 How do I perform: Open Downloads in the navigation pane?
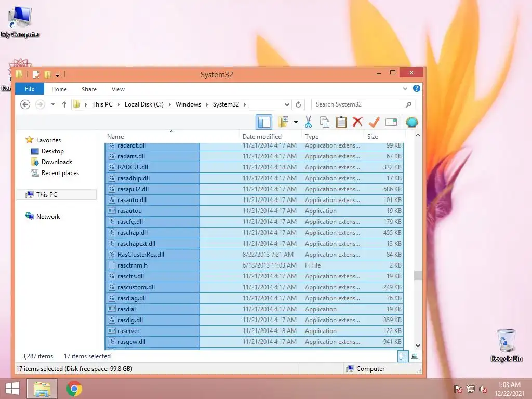tap(57, 162)
